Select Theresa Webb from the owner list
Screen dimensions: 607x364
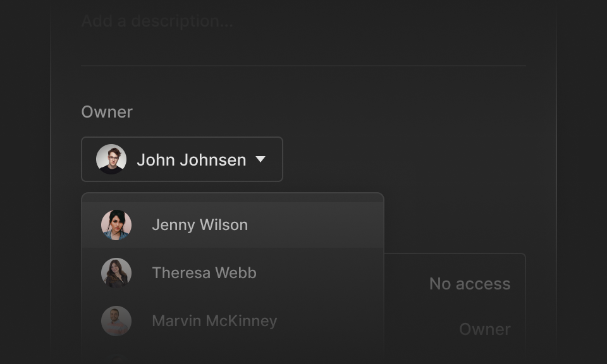233,273
